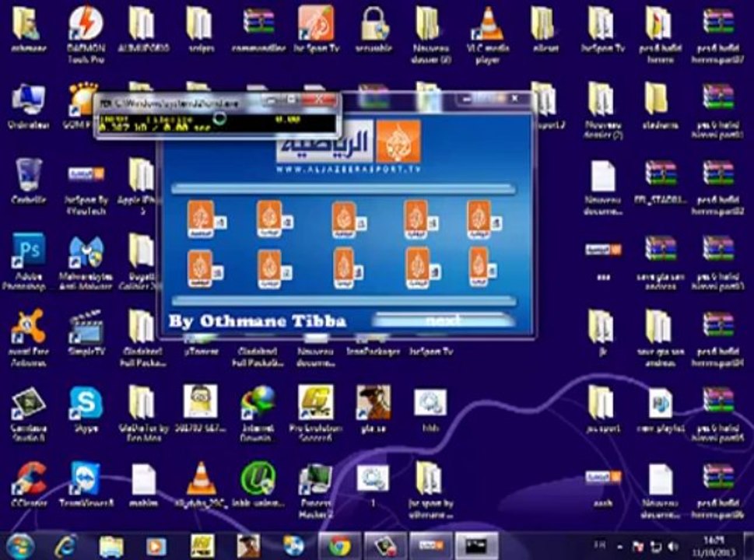The image size is (754, 560).
Task: Open Windows Explorer from taskbar
Action: 111,546
